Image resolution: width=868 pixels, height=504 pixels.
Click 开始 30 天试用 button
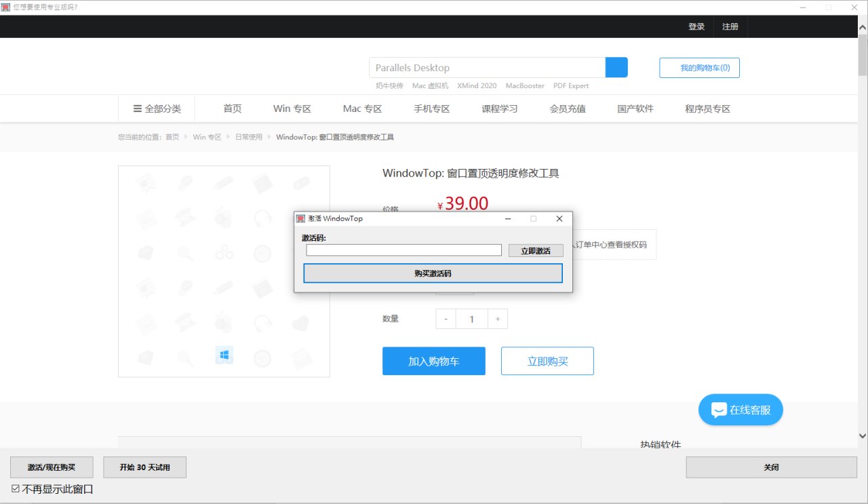[x=144, y=467]
